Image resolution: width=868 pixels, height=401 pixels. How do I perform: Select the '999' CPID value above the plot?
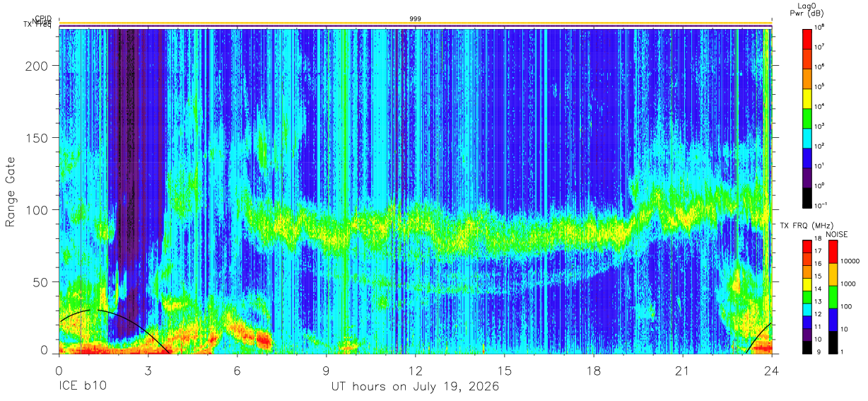pos(415,18)
